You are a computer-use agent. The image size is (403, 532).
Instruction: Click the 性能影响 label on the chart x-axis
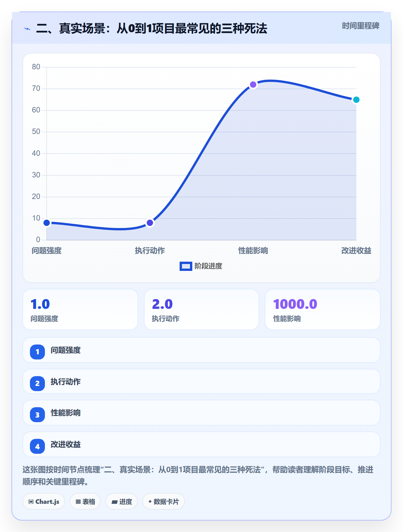[253, 251]
